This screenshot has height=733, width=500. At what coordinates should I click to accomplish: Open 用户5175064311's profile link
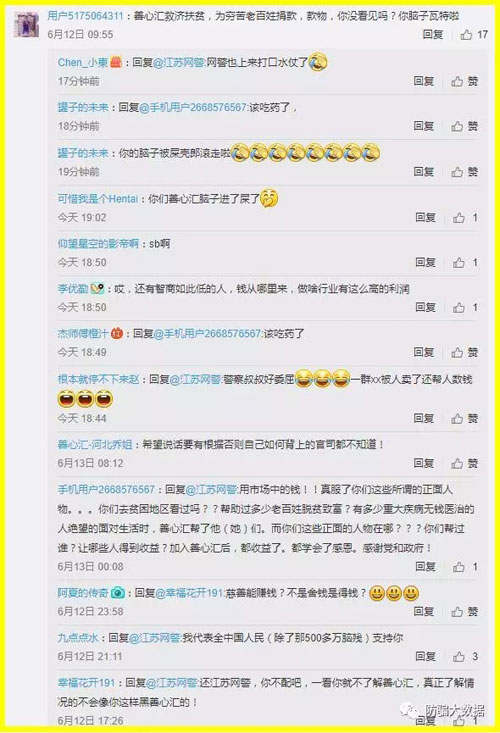coord(85,16)
